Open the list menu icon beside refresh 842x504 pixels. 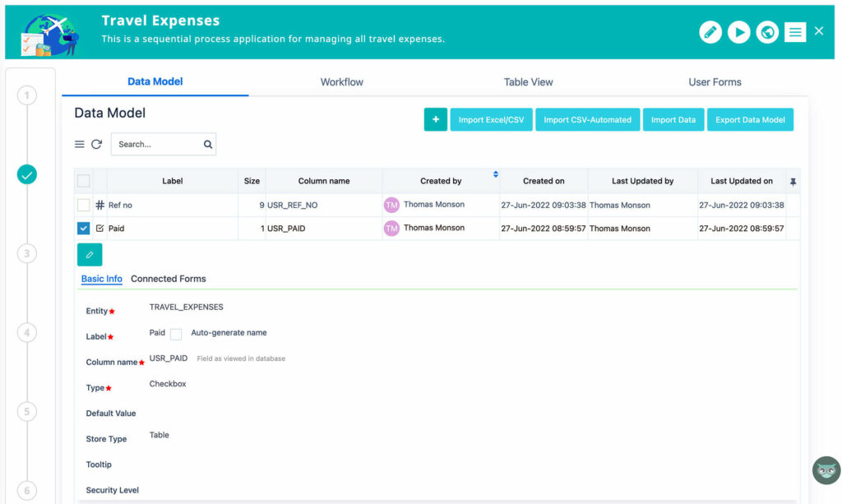point(80,144)
